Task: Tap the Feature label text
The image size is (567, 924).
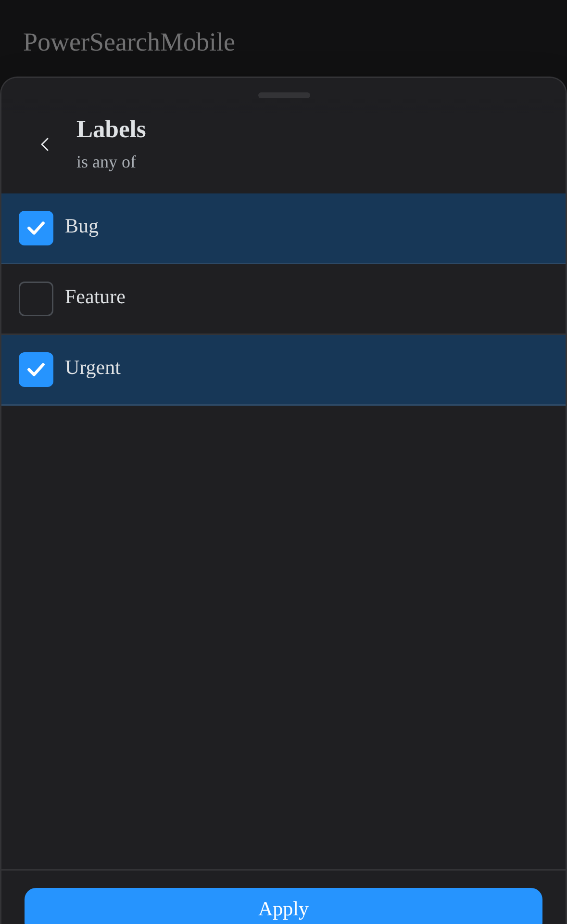Action: pyautogui.click(x=95, y=297)
